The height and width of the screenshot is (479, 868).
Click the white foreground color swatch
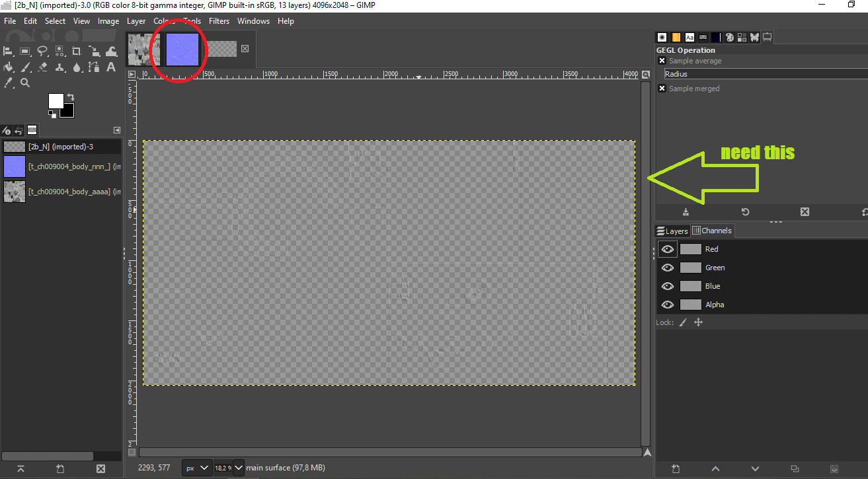tap(56, 100)
